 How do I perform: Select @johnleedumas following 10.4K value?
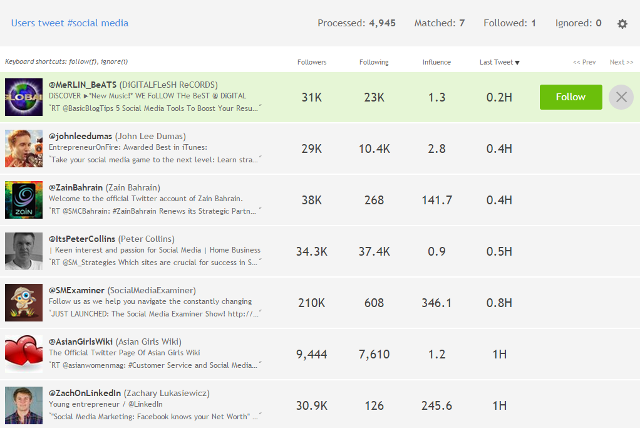pyautogui.click(x=374, y=149)
